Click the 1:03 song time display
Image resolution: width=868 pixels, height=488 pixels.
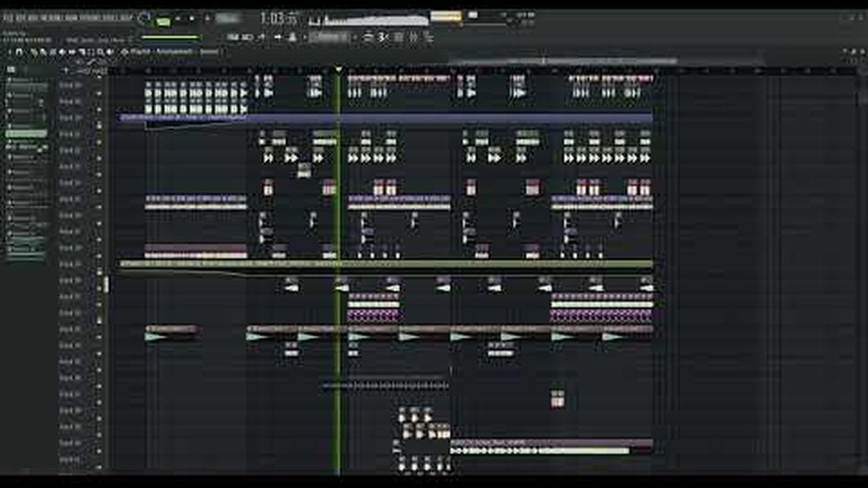(x=279, y=18)
